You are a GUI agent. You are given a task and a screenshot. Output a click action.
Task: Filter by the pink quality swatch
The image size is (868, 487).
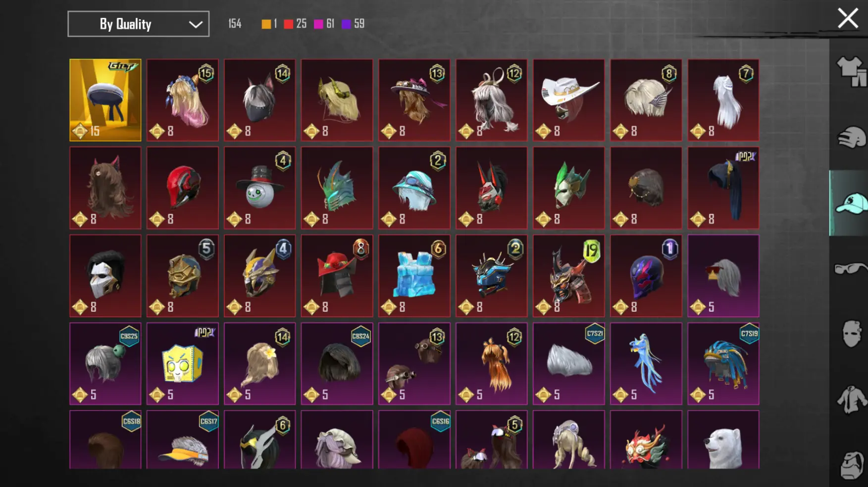click(x=318, y=24)
